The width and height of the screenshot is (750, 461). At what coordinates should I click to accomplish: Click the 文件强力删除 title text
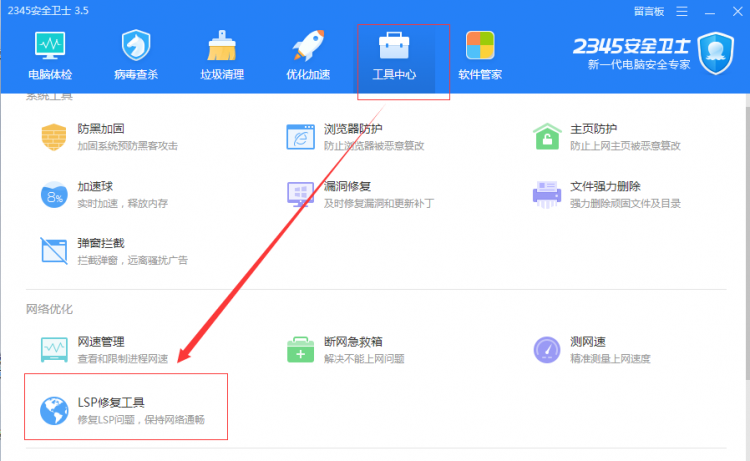tap(606, 186)
